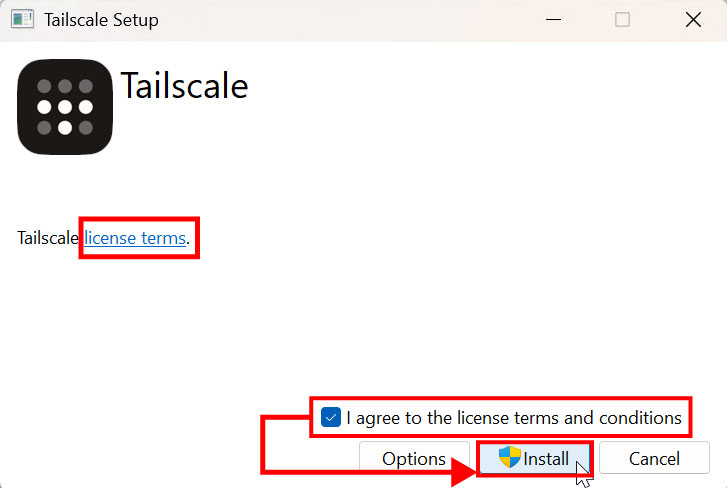Click the plain "Tailscale" text before the link
Viewport: 727px width, 492px height.
[x=48, y=238]
